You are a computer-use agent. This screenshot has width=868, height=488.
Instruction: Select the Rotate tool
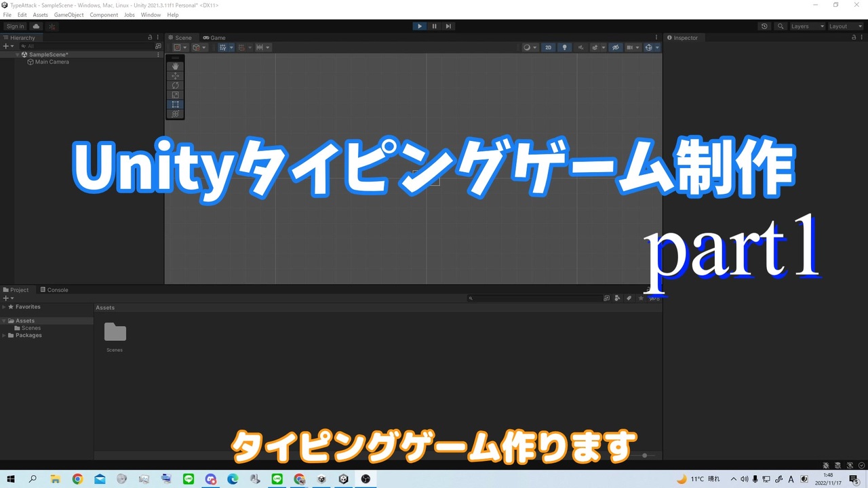(x=175, y=85)
